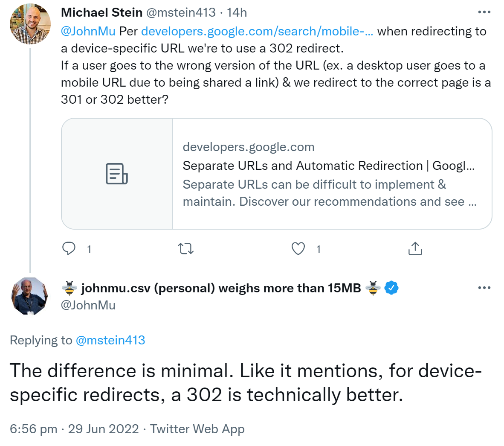Open the share icon on the tweet
The height and width of the screenshot is (446, 504).
point(414,248)
